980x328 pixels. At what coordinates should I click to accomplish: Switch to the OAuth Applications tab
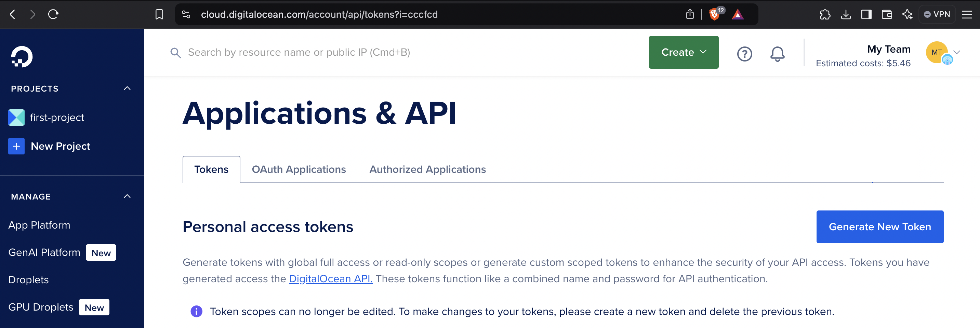[299, 169]
